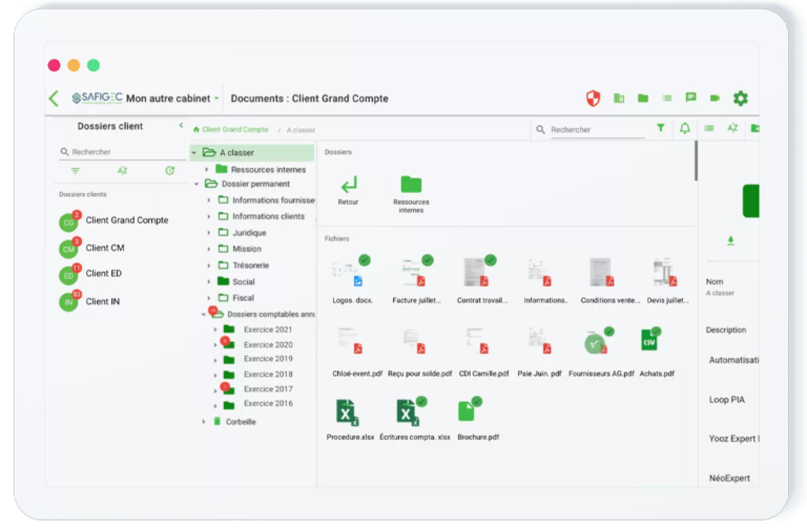
Task: Open the settings gear icon
Action: (x=740, y=98)
